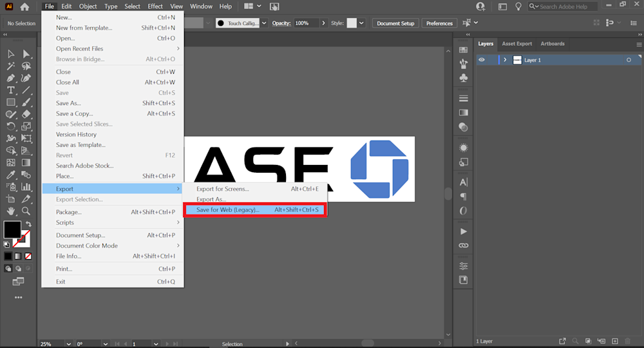Select the Gradient tool
This screenshot has height=348, width=644.
(x=26, y=162)
